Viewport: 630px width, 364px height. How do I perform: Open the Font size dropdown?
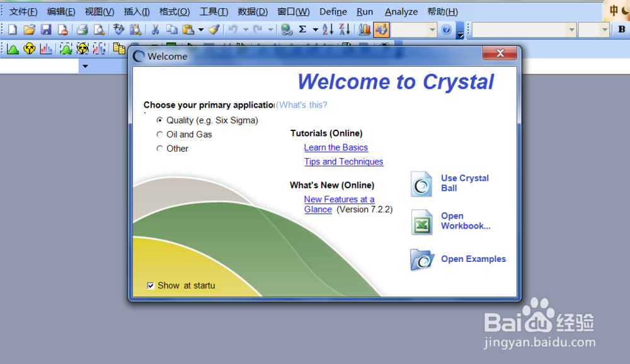[604, 30]
